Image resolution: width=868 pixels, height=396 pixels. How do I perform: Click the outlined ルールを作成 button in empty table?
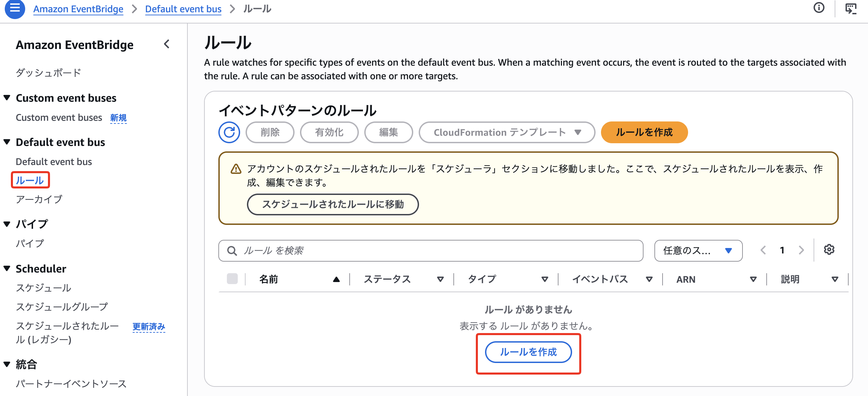click(528, 352)
